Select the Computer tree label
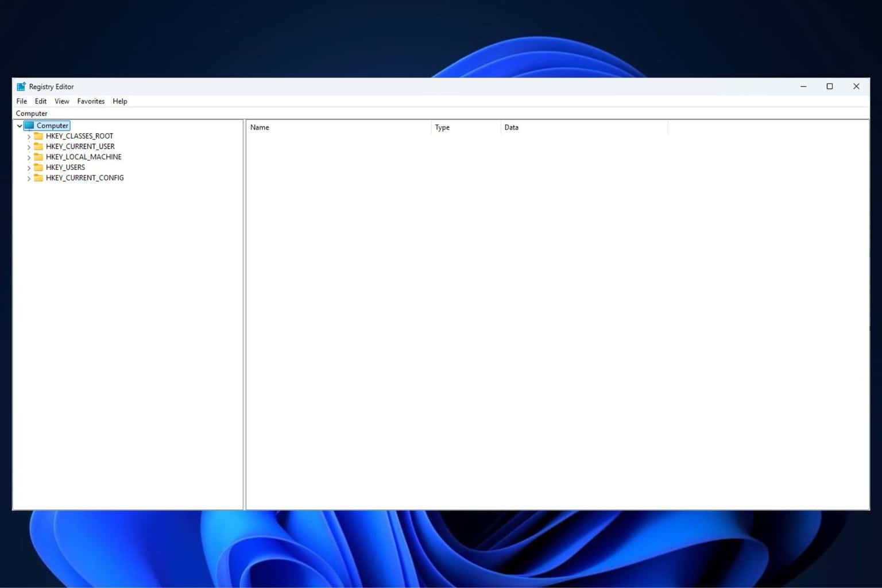882x588 pixels. (52, 126)
